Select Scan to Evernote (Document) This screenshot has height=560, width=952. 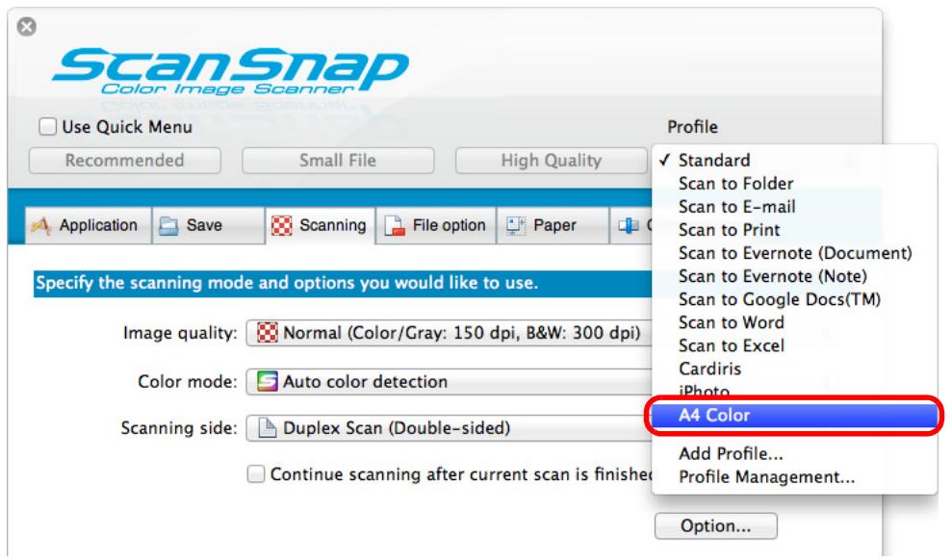click(795, 253)
